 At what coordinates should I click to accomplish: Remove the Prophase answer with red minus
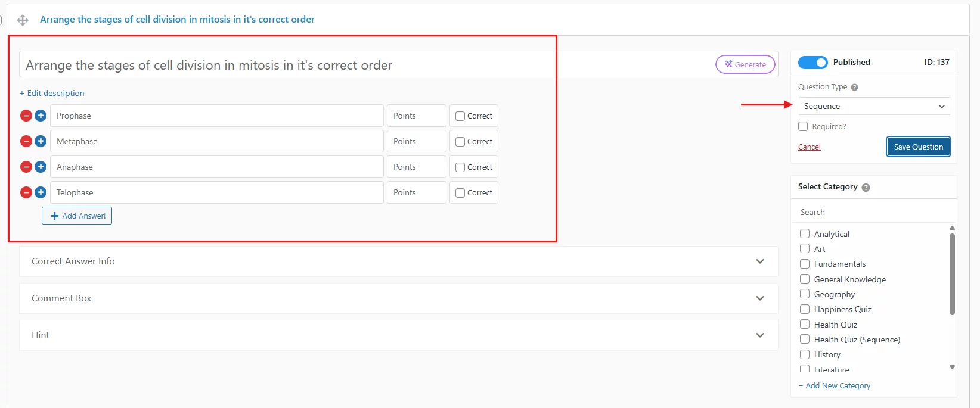tap(26, 116)
